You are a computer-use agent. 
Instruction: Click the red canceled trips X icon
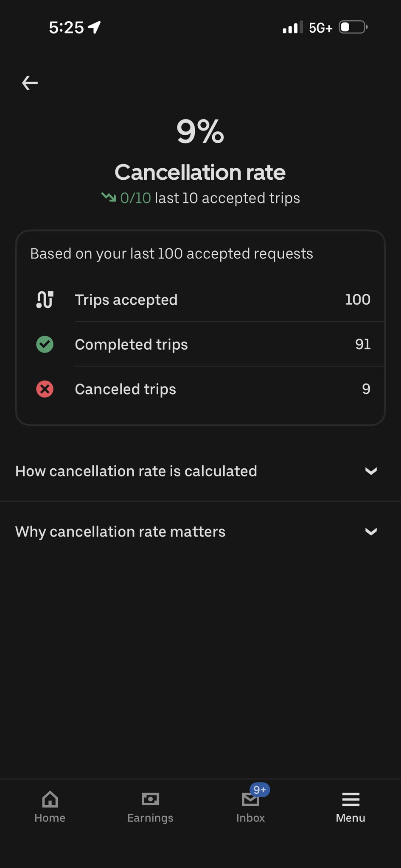coord(45,389)
